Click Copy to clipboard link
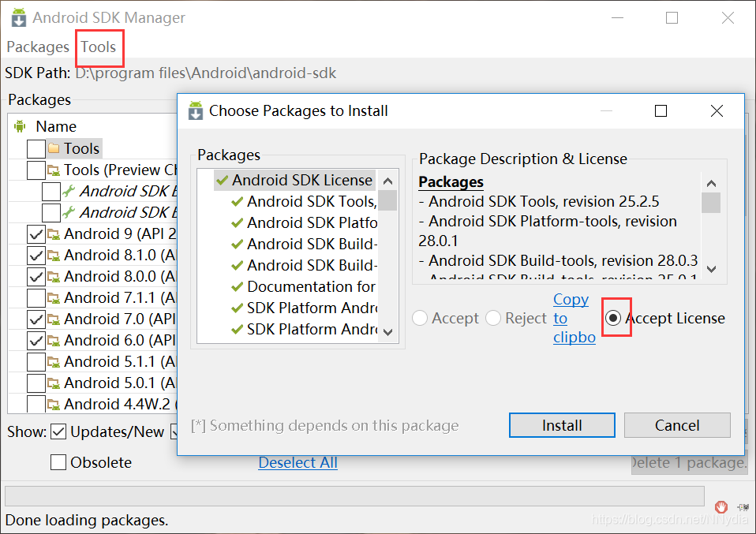The image size is (756, 534). [574, 318]
